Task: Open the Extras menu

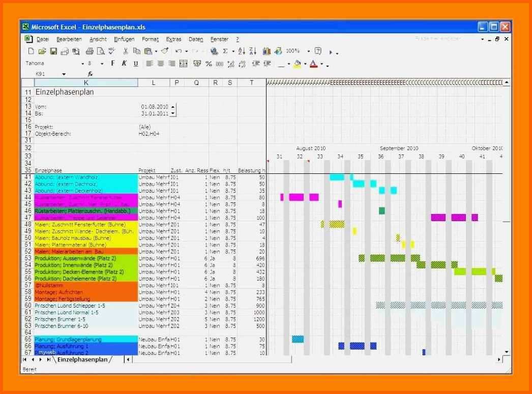Action: tap(173, 39)
